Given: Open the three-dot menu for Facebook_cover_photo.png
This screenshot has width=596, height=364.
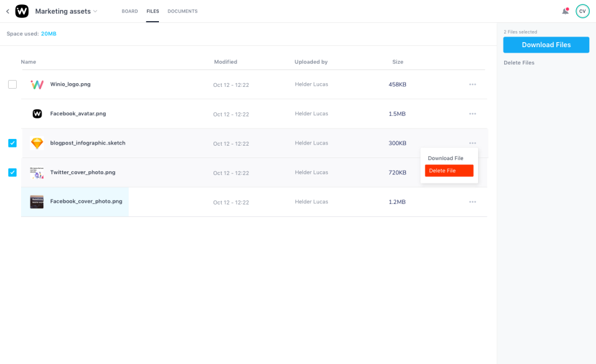Looking at the screenshot, I should 472,202.
